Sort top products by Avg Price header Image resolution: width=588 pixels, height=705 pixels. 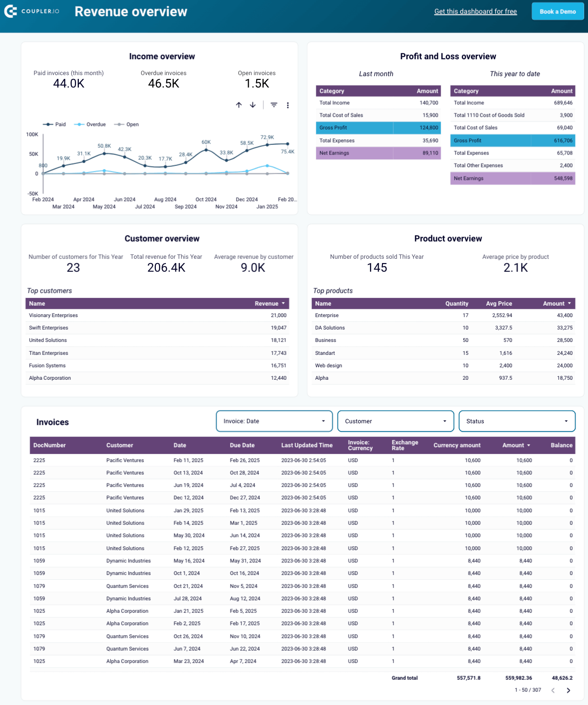coord(499,304)
